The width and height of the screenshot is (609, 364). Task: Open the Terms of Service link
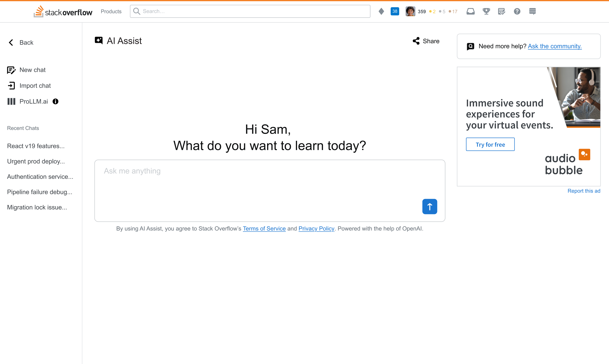264,229
